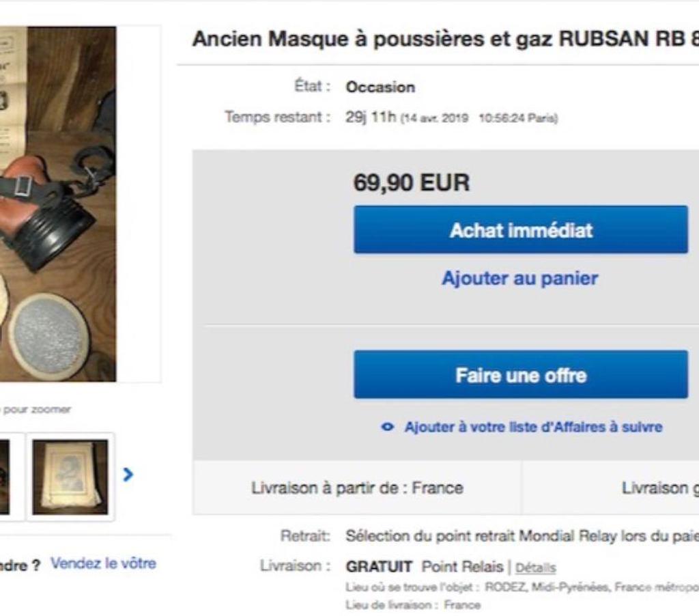Viewport: 699px width, 616px height.
Task: Click the Mondial Relay pickup selection text
Action: (522, 535)
